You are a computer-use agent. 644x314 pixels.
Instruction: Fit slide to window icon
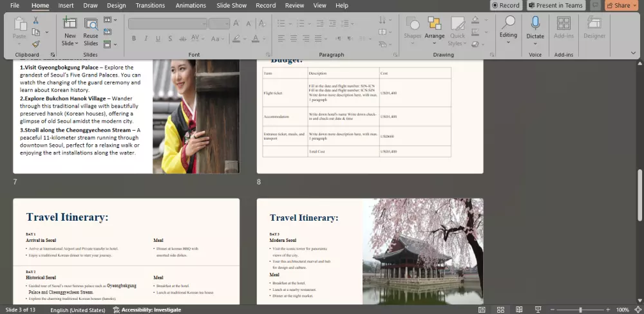pos(637,309)
